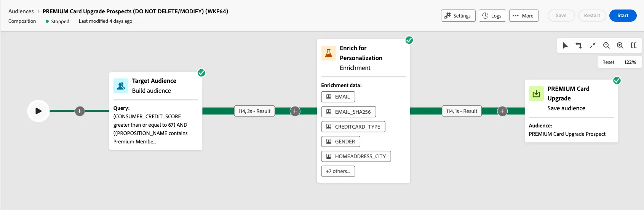Click the Restart button

coord(592,16)
